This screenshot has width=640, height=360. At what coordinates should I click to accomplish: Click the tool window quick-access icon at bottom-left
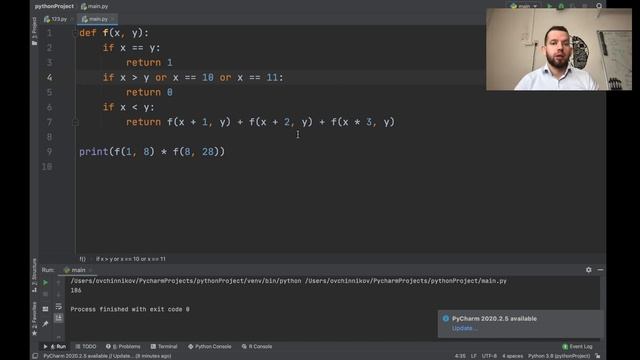35,356
